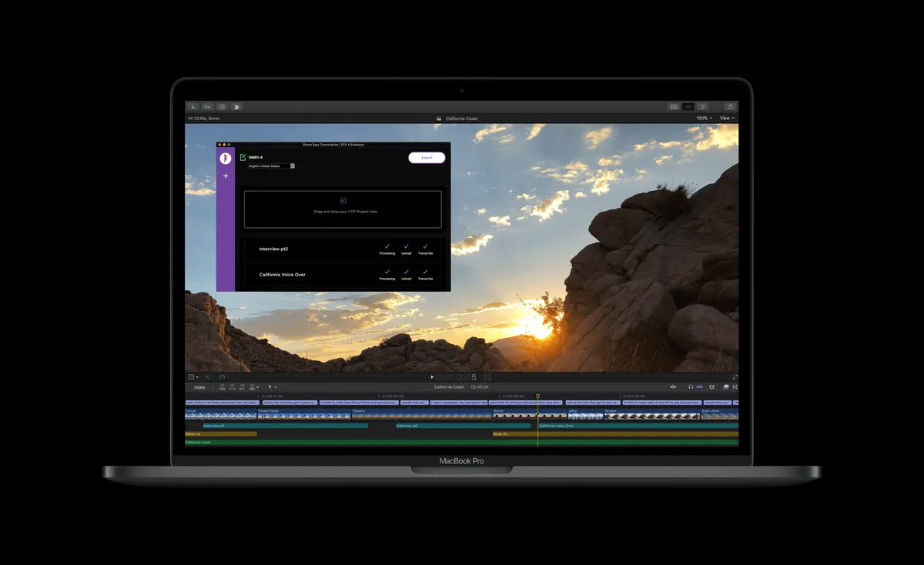
Task: Click Upload checkmark for Interview pt2
Action: [406, 247]
